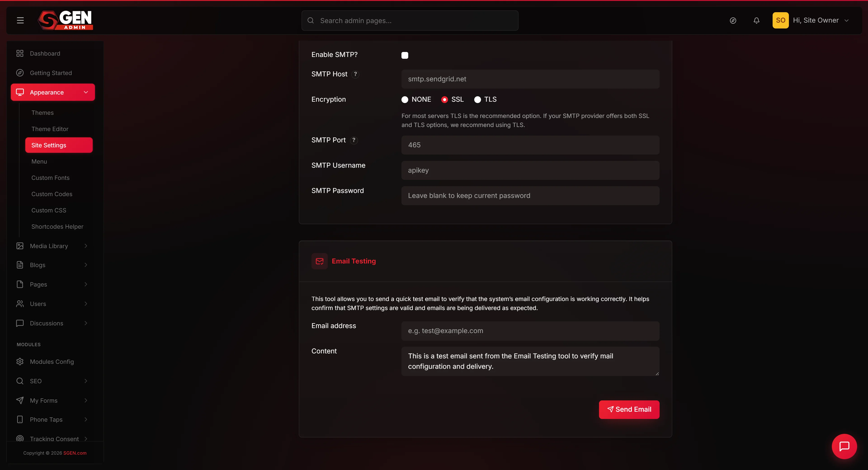The image size is (868, 470).
Task: Open Custom CSS in the sidebar
Action: tap(49, 210)
